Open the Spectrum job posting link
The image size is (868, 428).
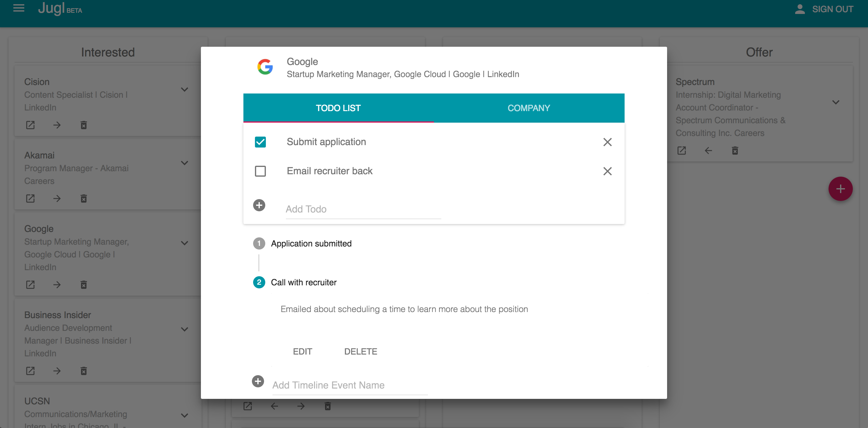(682, 151)
